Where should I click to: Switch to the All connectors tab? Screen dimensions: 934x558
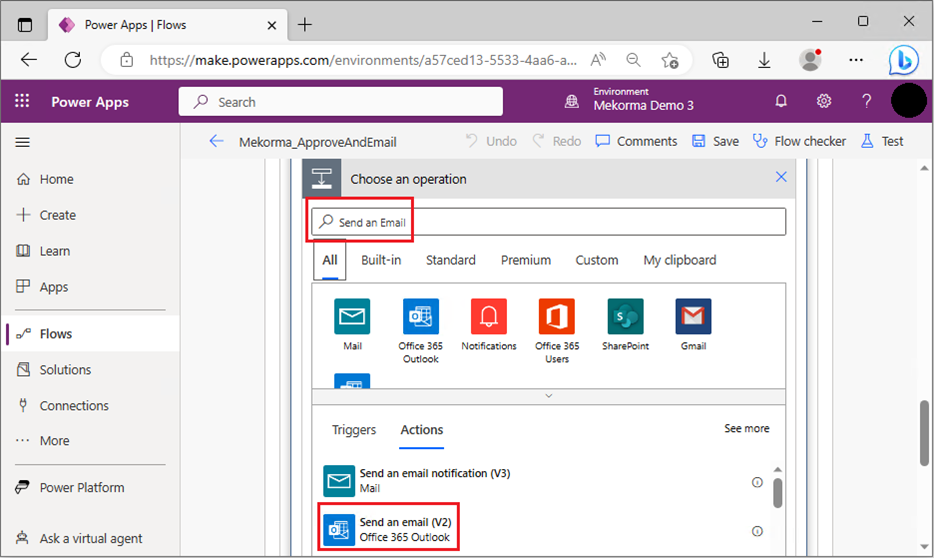tap(329, 260)
